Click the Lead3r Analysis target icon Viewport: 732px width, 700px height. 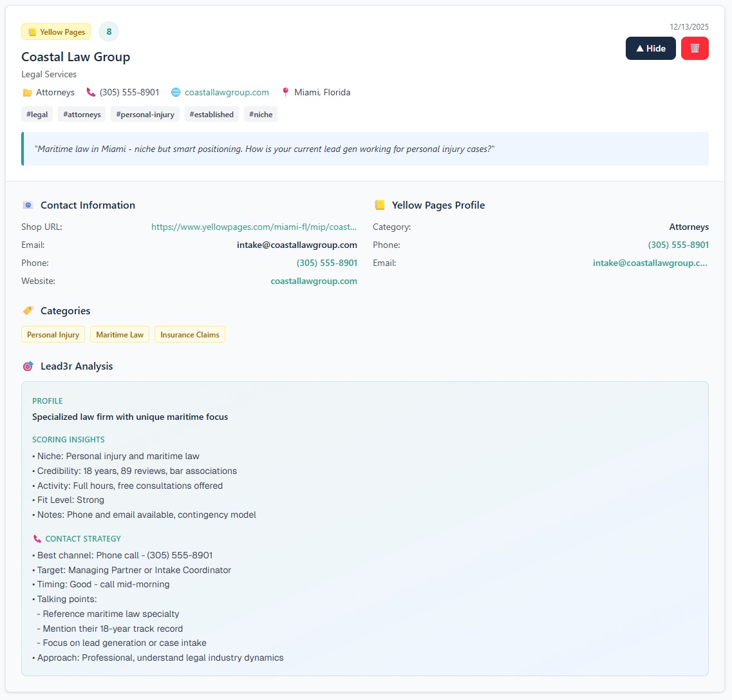[x=28, y=366]
